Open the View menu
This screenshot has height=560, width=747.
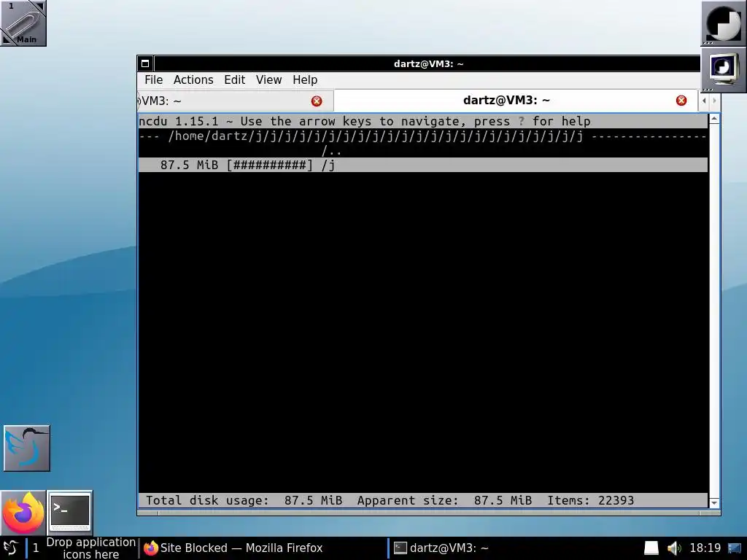(268, 80)
